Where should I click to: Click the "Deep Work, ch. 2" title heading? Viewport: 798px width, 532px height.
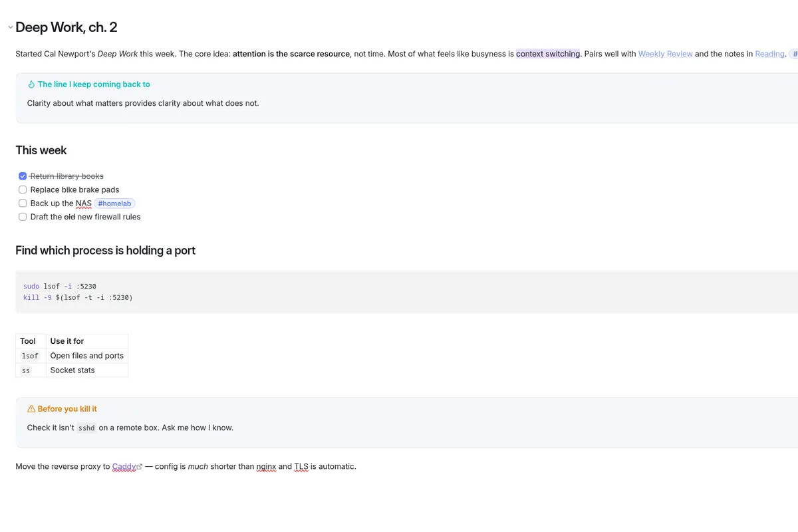(x=66, y=27)
